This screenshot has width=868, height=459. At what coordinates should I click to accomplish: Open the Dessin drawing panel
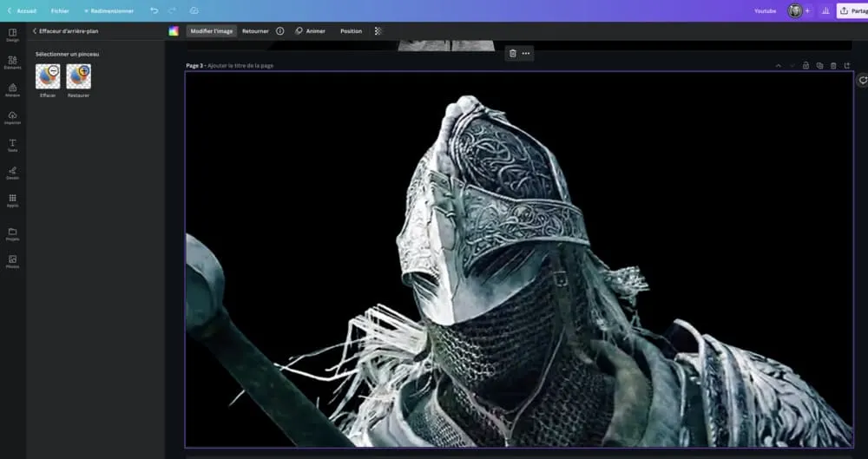(x=12, y=174)
